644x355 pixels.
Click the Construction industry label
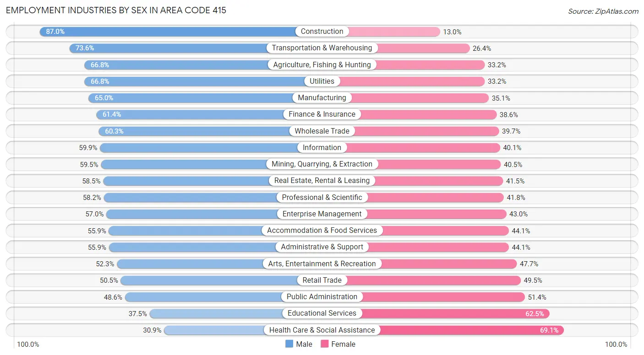tap(322, 32)
